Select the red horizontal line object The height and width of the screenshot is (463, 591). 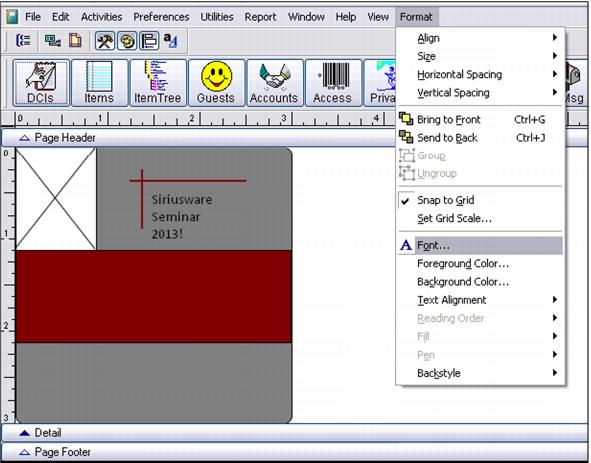pos(188,181)
